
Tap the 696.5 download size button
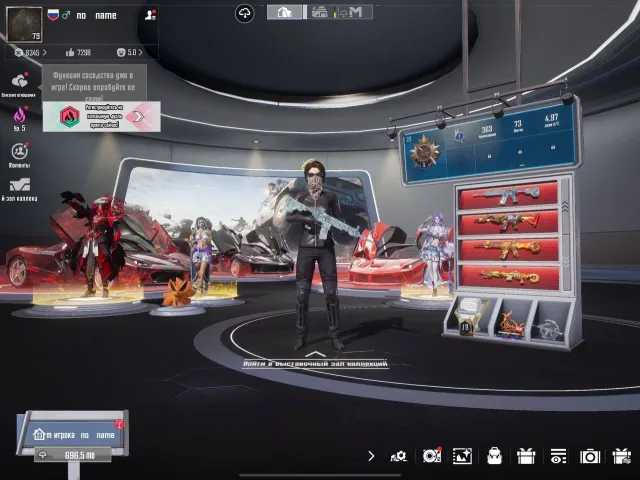tap(73, 455)
